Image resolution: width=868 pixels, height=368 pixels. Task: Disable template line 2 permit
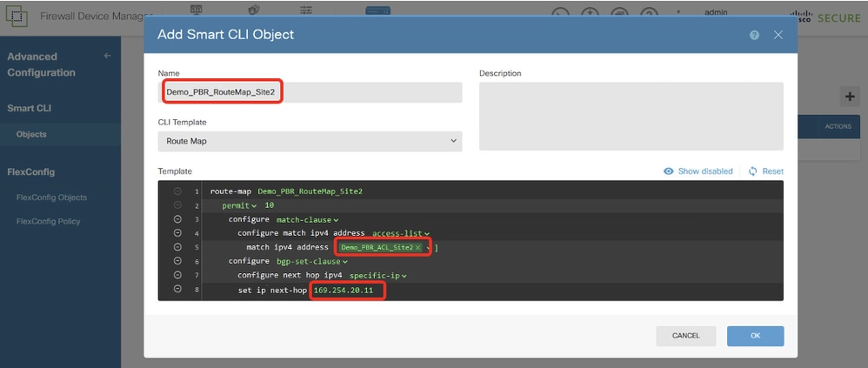tap(177, 205)
